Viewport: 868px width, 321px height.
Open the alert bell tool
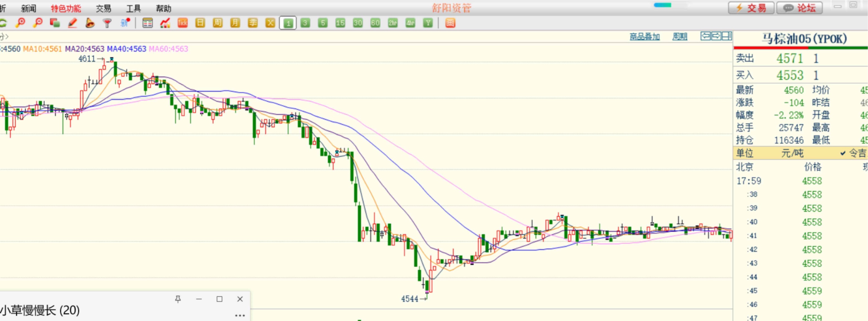90,23
